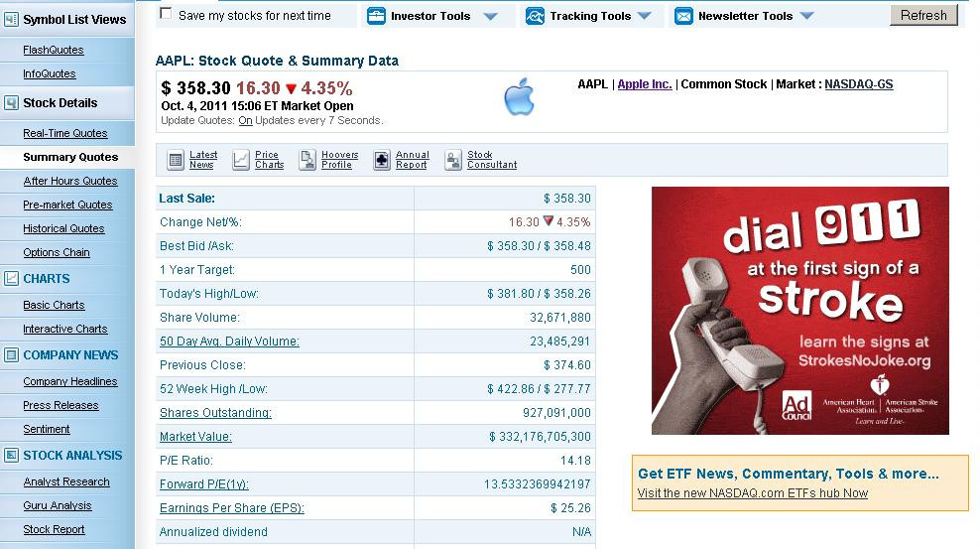The height and width of the screenshot is (549, 980).
Task: Select Summary Quotes in the sidebar
Action: 70,157
